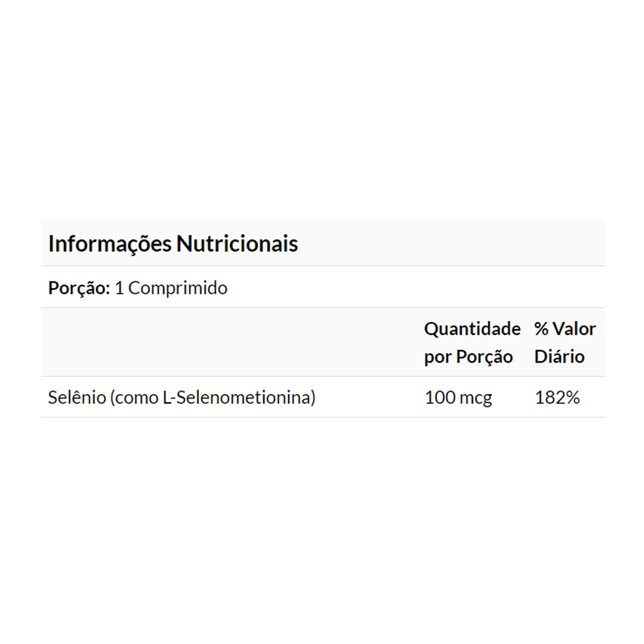Click the Selênio (como L-Selenometionina) row label
Viewport: 644px width, 644px height.
pos(182,397)
